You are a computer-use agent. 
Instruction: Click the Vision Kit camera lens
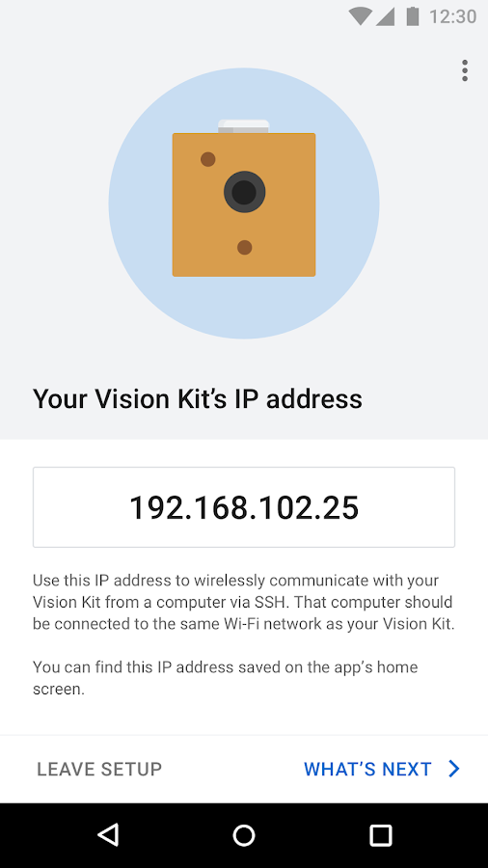point(244,192)
